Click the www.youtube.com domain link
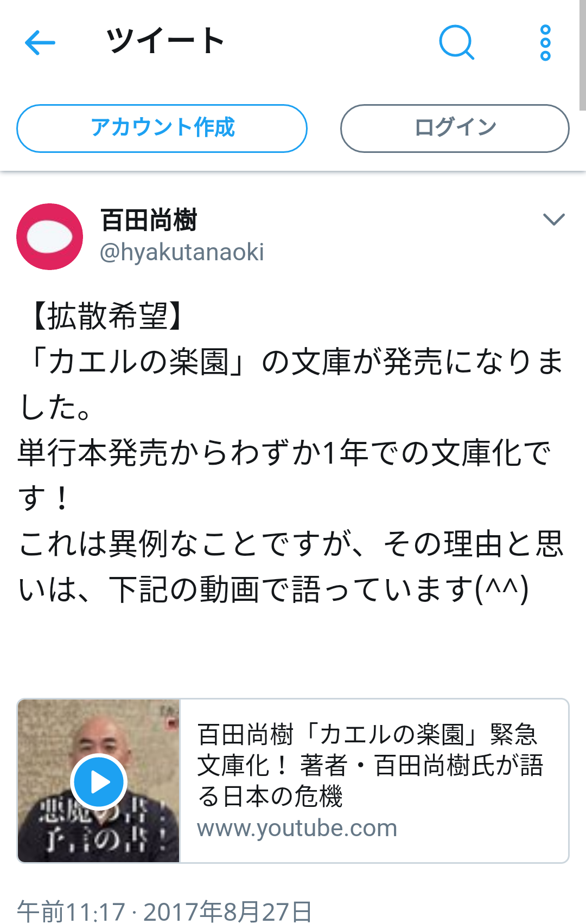This screenshot has width=586, height=924. 297,828
